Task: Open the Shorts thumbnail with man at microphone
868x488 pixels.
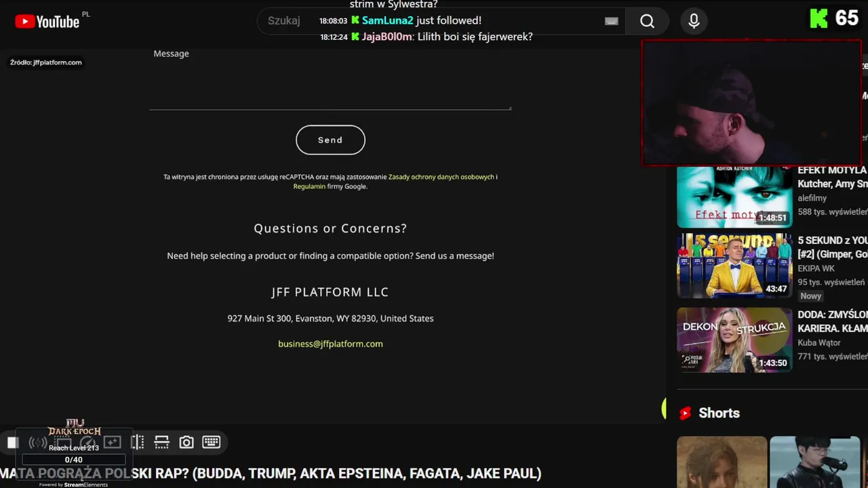Action: point(814,462)
